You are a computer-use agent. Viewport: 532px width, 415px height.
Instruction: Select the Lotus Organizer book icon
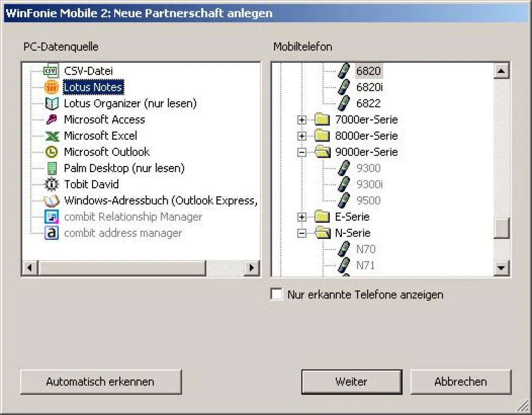pos(51,103)
